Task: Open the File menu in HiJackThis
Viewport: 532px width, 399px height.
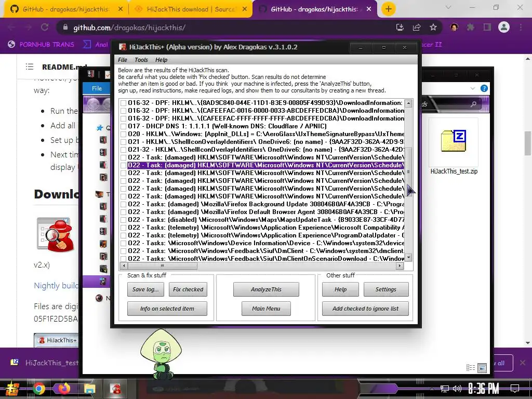Action: pyautogui.click(x=122, y=60)
